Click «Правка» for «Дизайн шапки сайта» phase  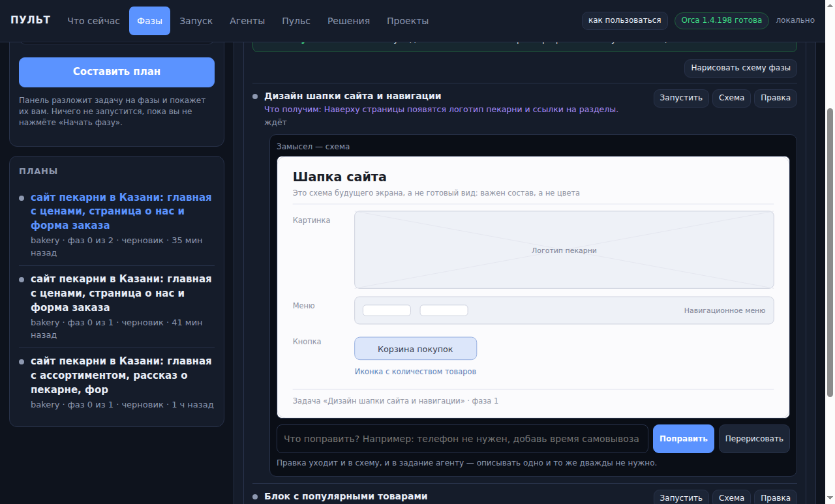click(776, 98)
